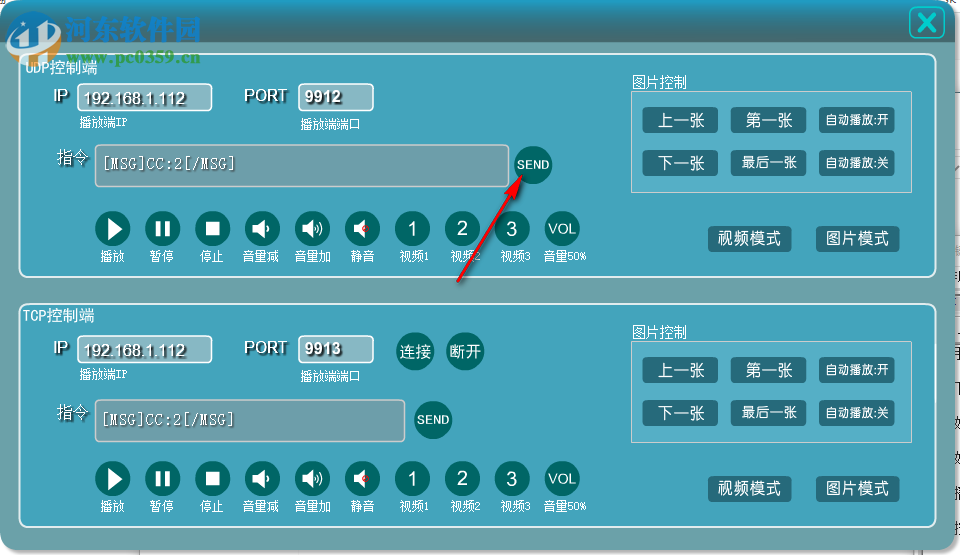Decrease volume in UDP control panel
This screenshot has width=960, height=555.
click(262, 229)
